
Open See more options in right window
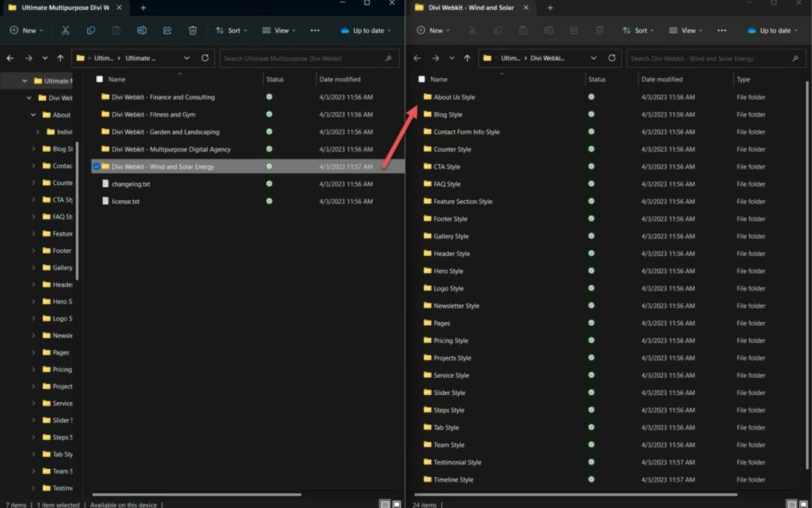click(722, 31)
